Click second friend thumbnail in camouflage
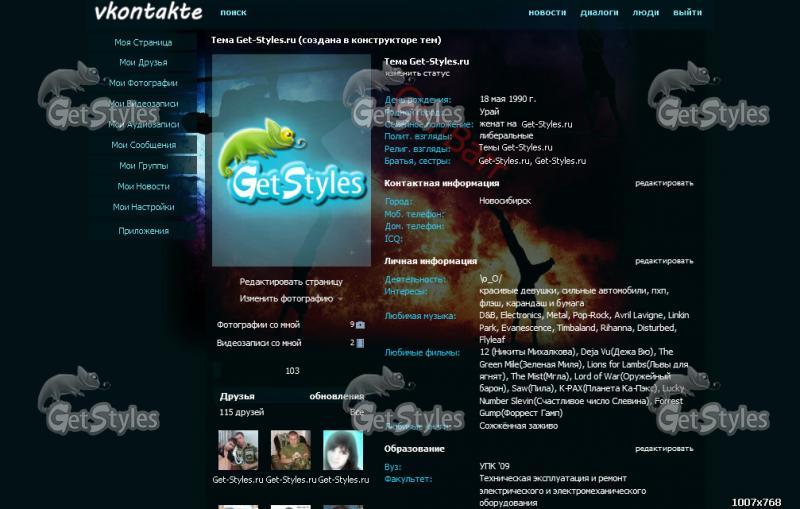Screen dimensions: 800x509 pyautogui.click(x=291, y=450)
